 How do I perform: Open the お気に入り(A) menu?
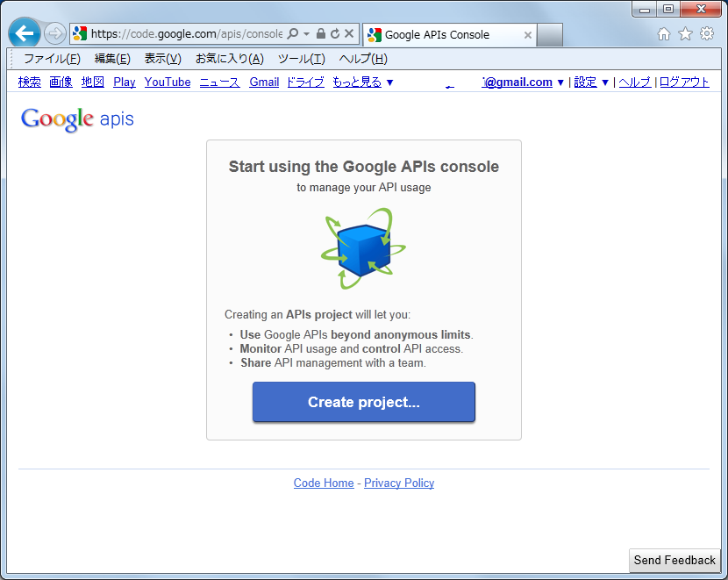229,59
